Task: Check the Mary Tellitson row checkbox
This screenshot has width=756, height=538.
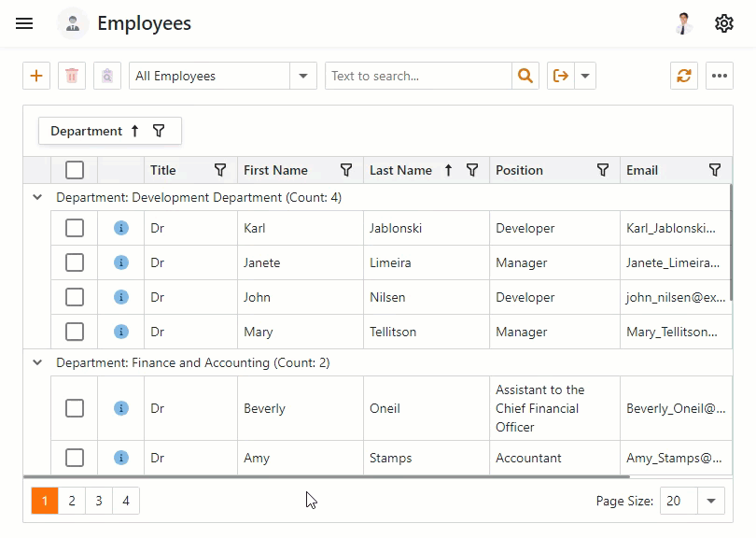Action: pos(75,332)
